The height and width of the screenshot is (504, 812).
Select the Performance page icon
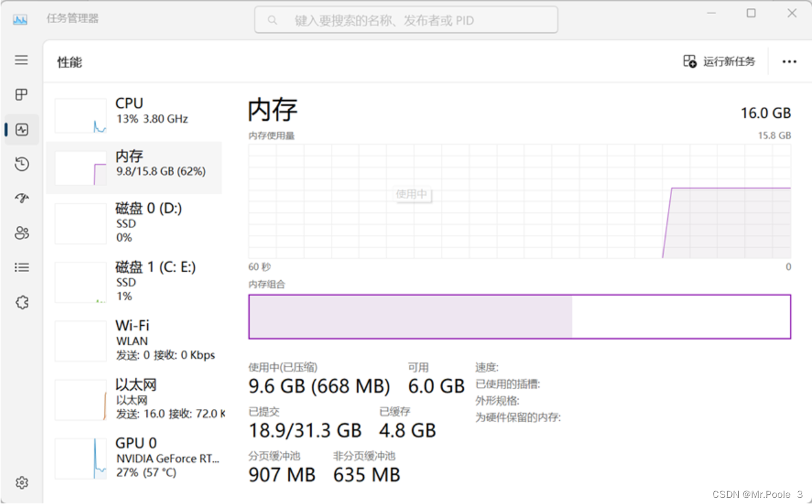22,129
